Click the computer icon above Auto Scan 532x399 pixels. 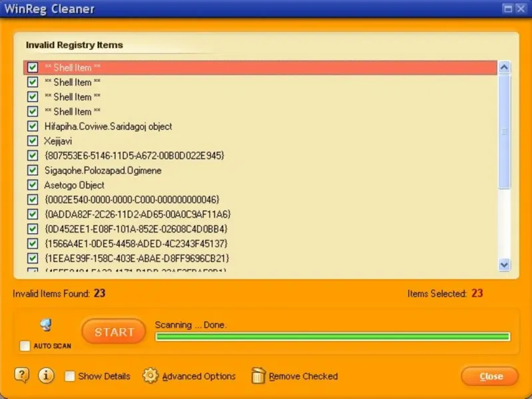click(46, 325)
